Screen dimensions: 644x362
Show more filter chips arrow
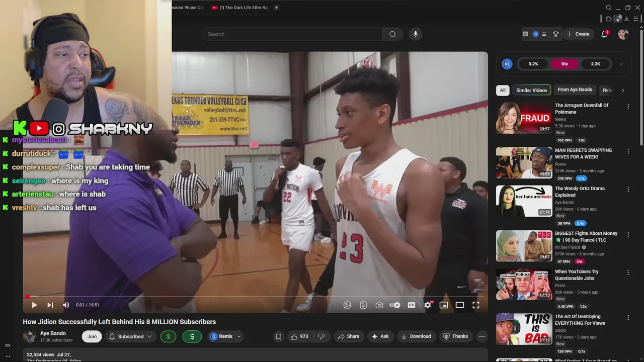[x=622, y=90]
